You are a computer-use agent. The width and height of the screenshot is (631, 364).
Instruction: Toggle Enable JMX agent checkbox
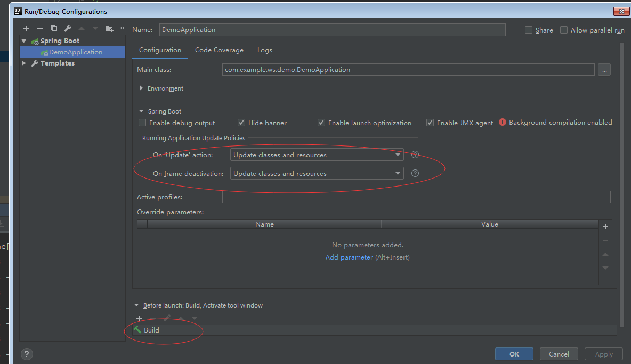click(x=430, y=123)
